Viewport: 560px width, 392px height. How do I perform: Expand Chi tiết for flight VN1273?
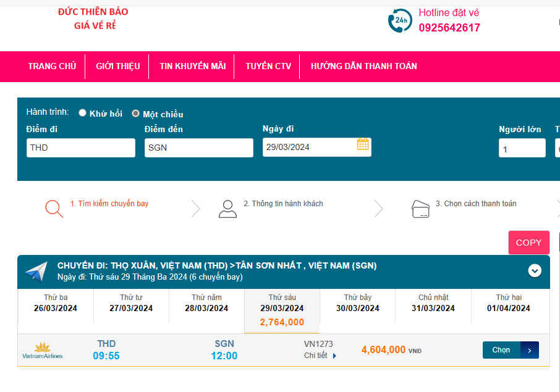tap(321, 356)
